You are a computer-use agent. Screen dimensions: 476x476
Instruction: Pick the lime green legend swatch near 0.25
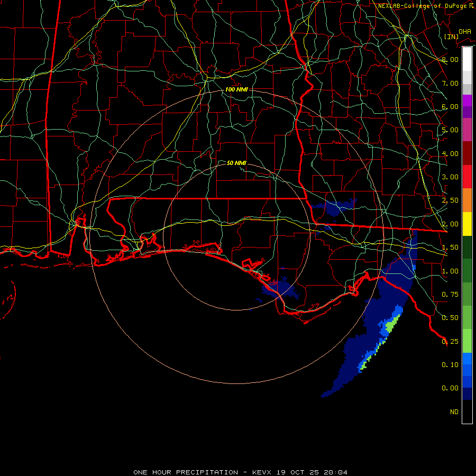pyautogui.click(x=467, y=341)
